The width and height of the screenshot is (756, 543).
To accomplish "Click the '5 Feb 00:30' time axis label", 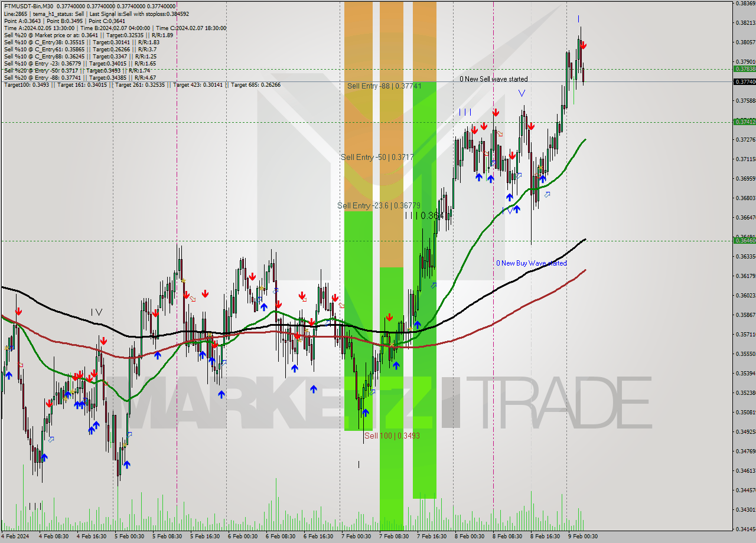I will tap(129, 537).
